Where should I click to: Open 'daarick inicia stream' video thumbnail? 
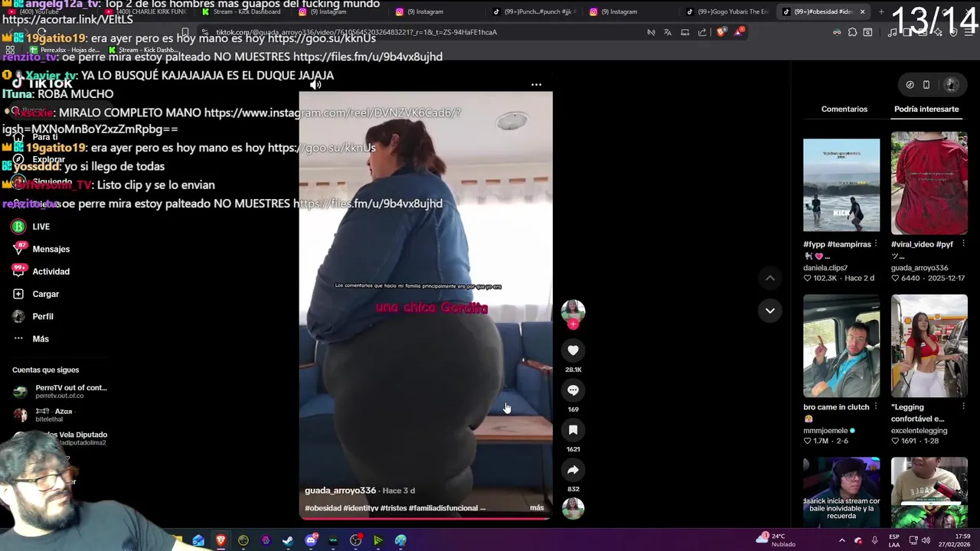pos(841,491)
